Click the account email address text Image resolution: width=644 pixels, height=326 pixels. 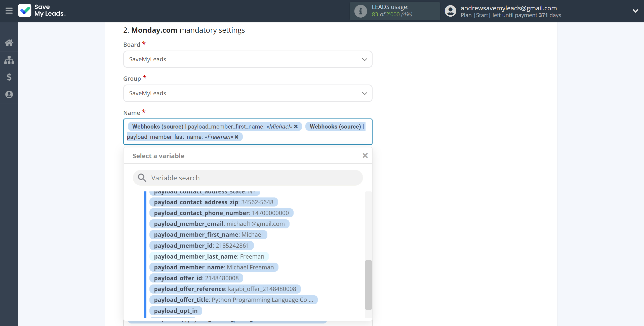[509, 8]
